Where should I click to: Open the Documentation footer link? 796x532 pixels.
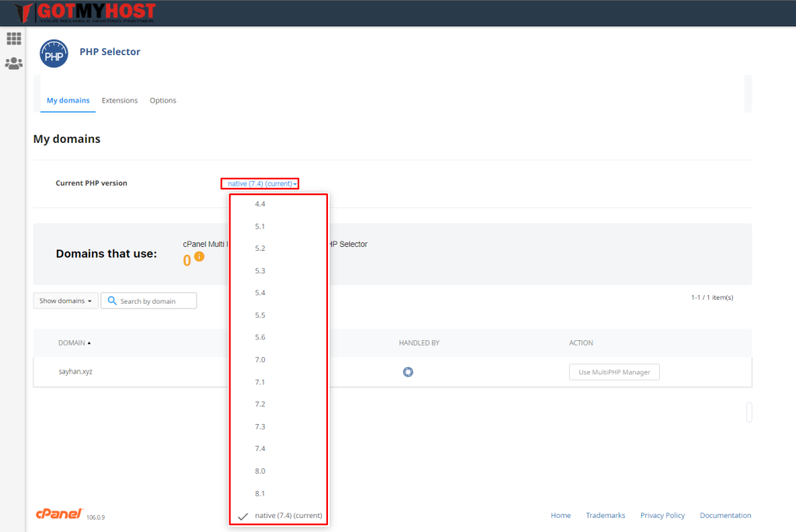(725, 515)
